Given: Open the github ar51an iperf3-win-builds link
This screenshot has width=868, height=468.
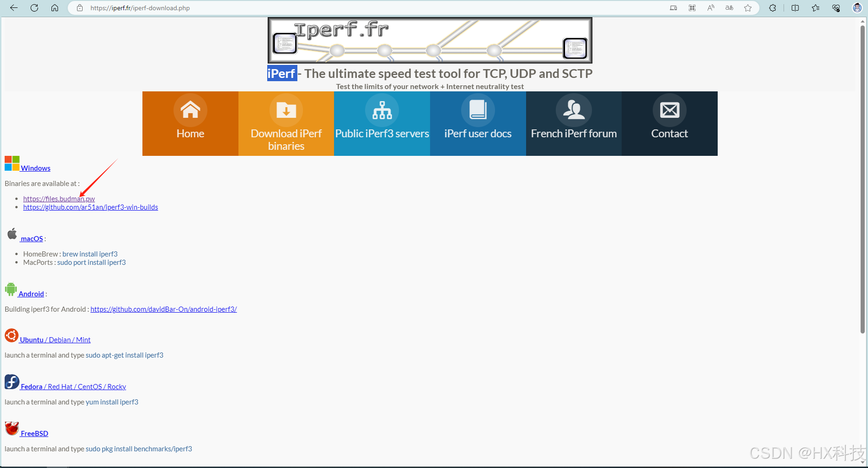Looking at the screenshot, I should [90, 207].
